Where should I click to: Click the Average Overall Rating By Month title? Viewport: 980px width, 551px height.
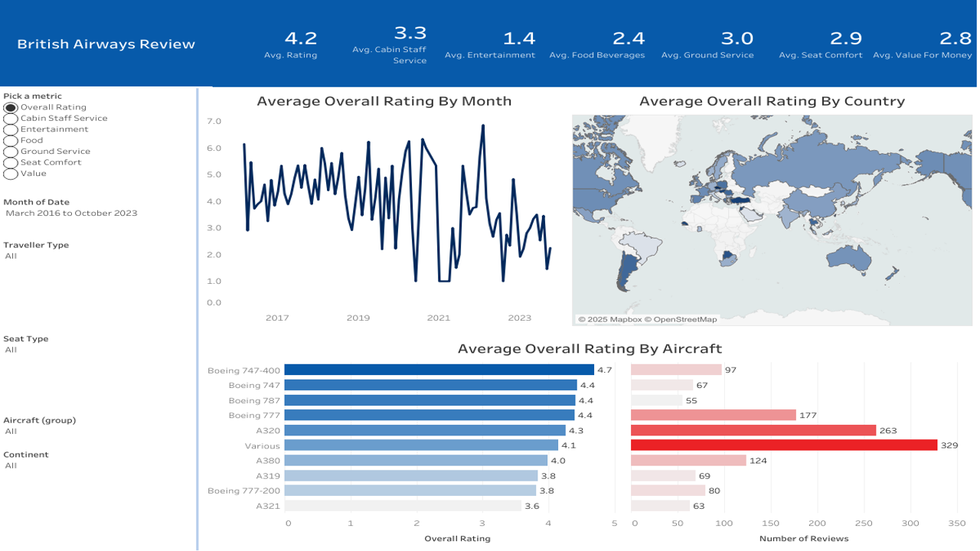tap(384, 101)
